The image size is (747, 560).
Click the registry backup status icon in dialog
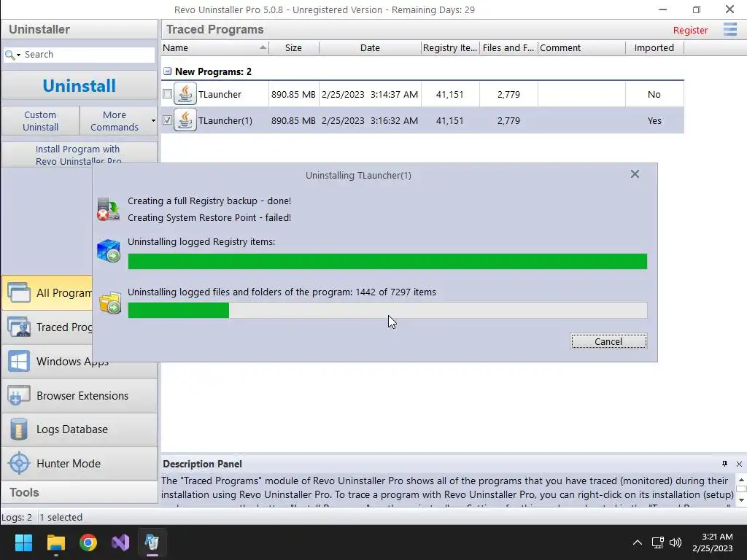pos(108,209)
